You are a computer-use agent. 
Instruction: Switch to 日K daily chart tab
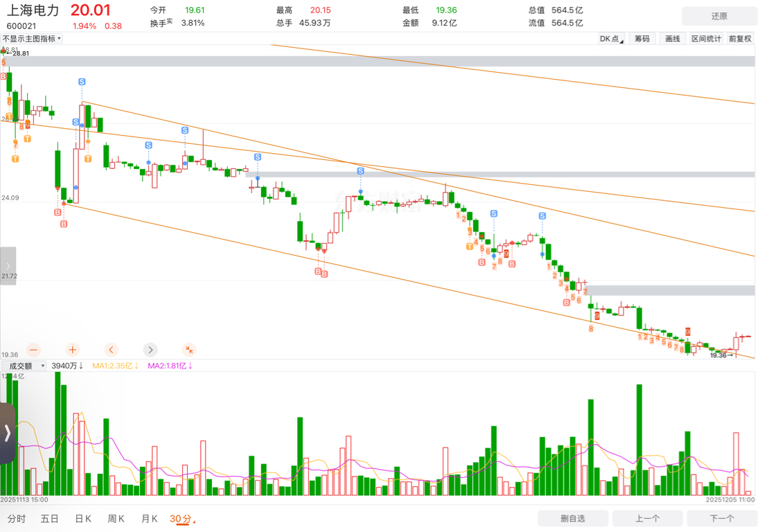click(83, 519)
